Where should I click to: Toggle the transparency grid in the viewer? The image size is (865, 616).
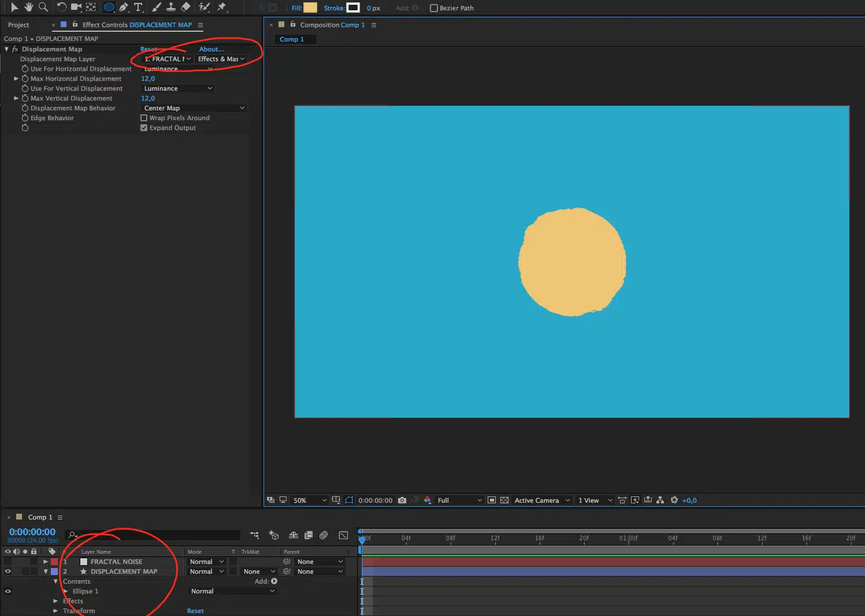(x=504, y=500)
